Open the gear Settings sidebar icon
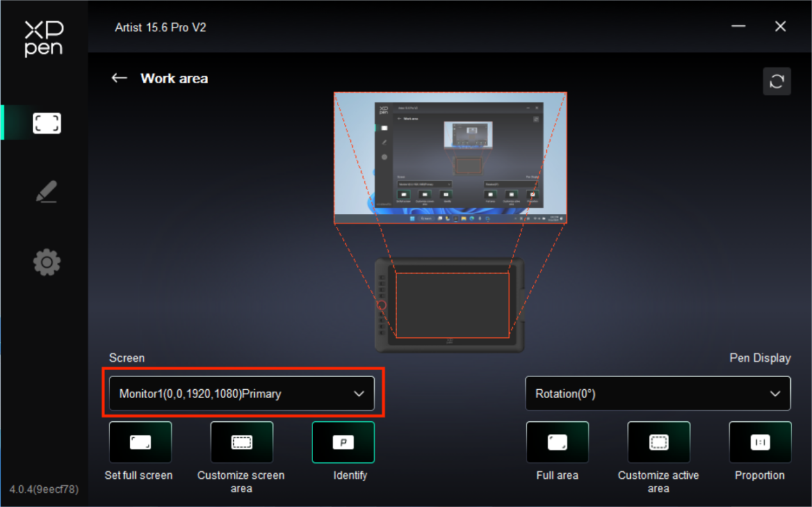 coord(47,262)
